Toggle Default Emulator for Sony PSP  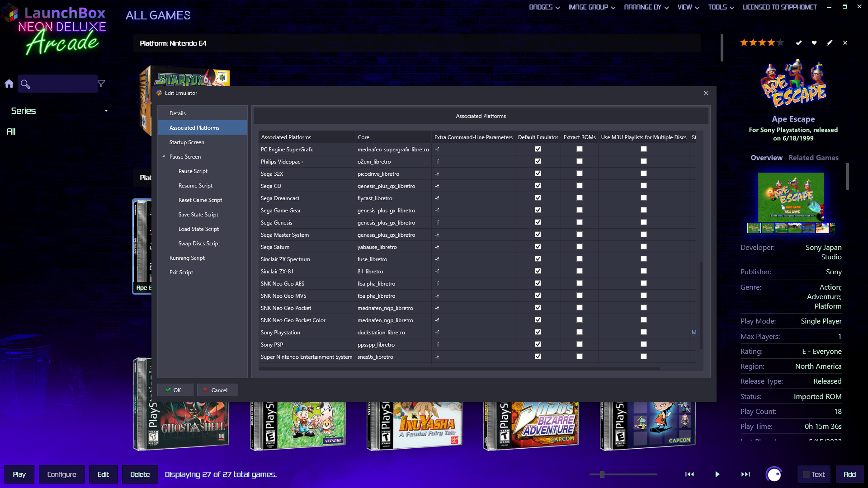tap(538, 344)
